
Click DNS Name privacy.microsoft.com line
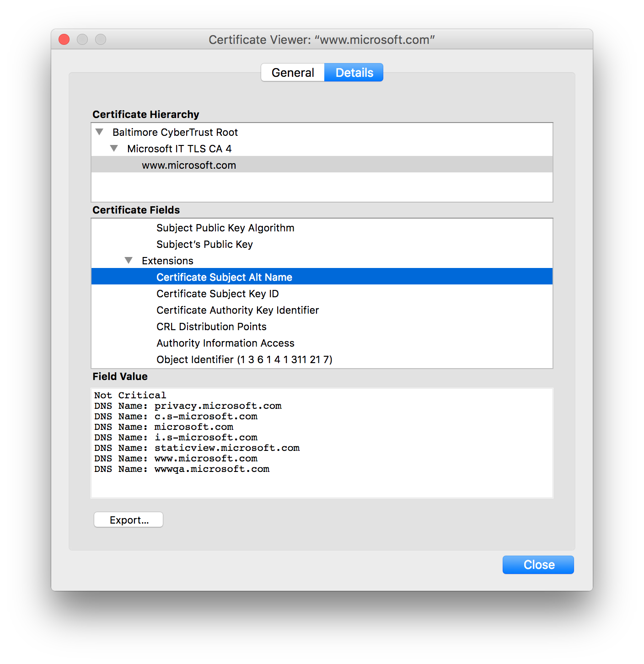coord(188,406)
